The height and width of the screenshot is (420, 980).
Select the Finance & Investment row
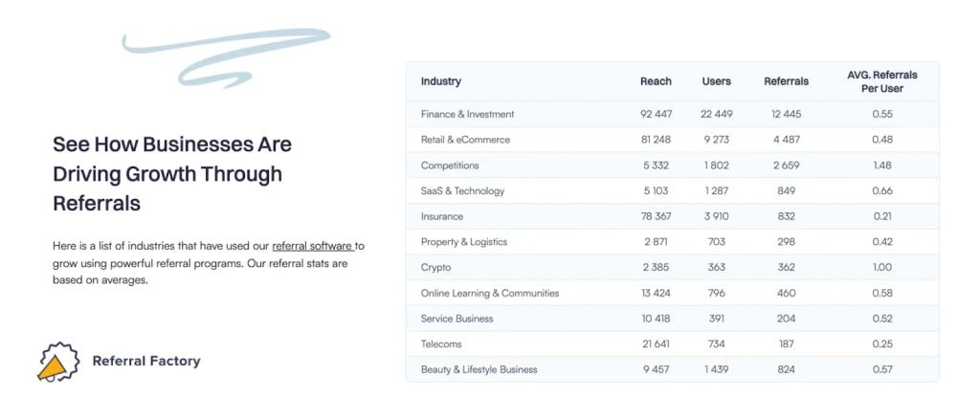pyautogui.click(x=673, y=115)
